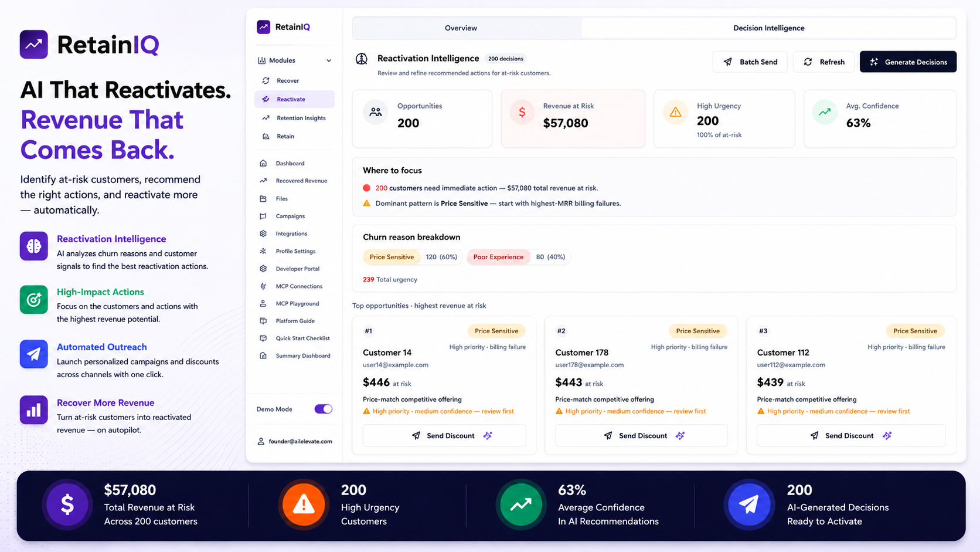Open Retention Insights in the sidebar
The image size is (980, 552).
pos(294,118)
